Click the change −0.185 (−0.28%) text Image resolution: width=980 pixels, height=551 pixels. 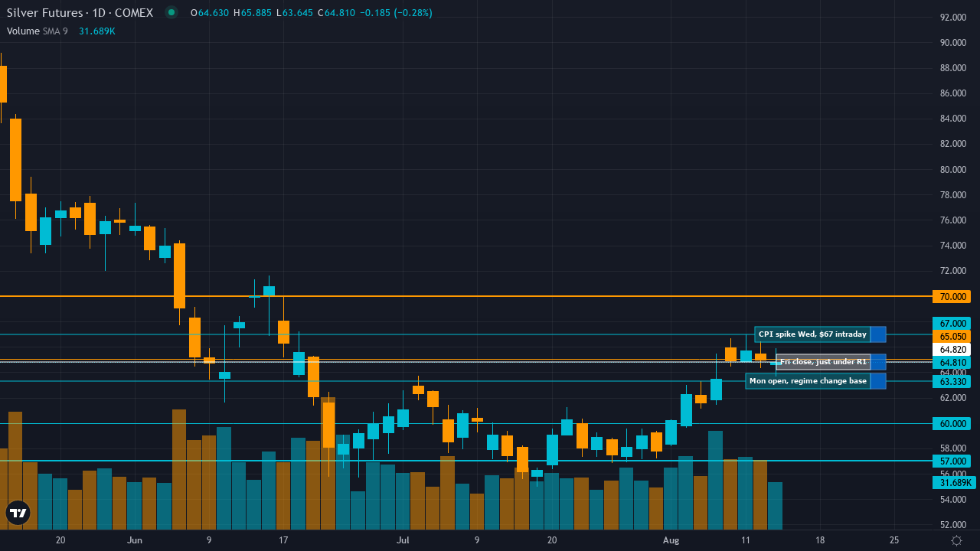[x=396, y=13]
